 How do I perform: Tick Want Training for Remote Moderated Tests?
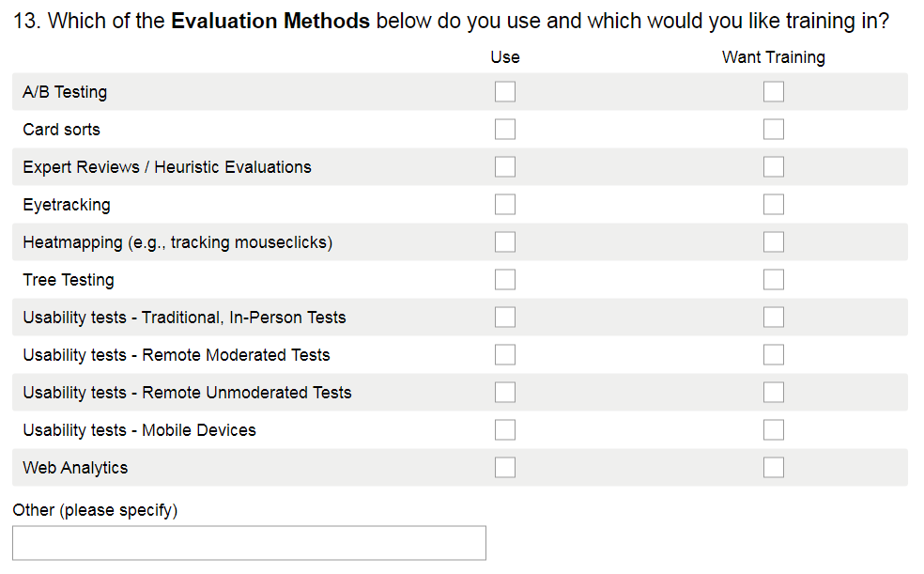(774, 355)
